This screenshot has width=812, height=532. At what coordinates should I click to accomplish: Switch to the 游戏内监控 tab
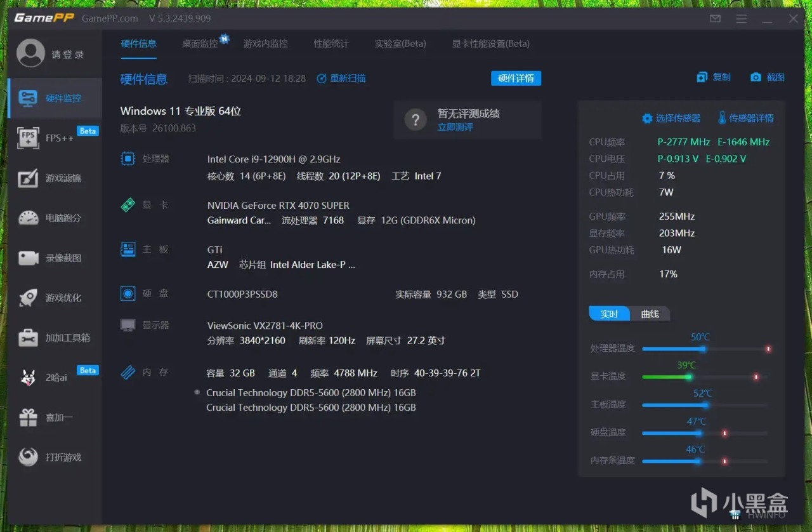[266, 44]
